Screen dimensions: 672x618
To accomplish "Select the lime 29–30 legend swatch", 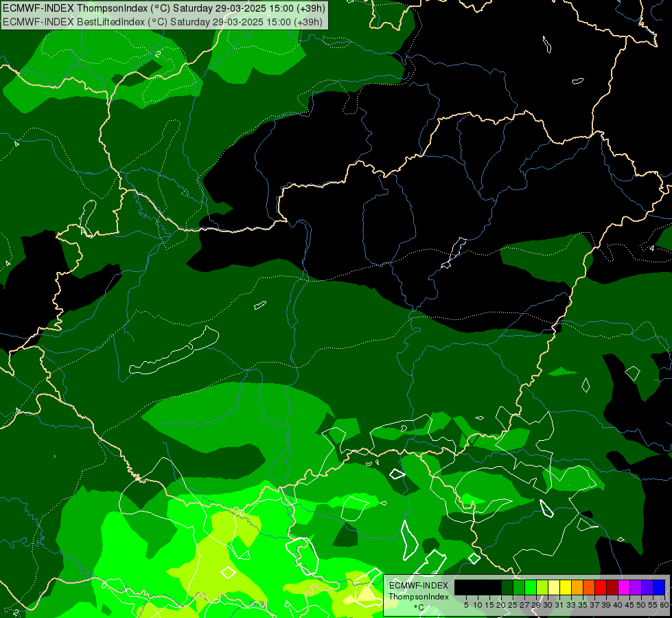I will 542,587.
